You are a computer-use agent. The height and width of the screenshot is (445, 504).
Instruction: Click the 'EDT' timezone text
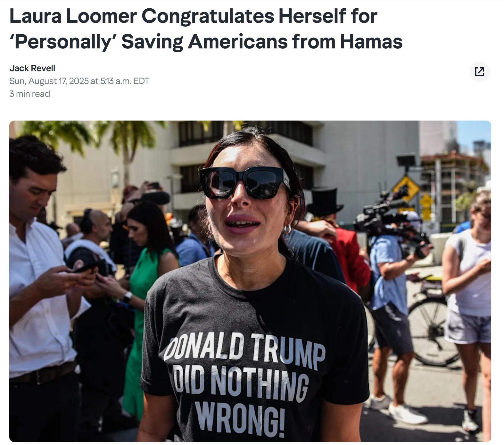[141, 81]
